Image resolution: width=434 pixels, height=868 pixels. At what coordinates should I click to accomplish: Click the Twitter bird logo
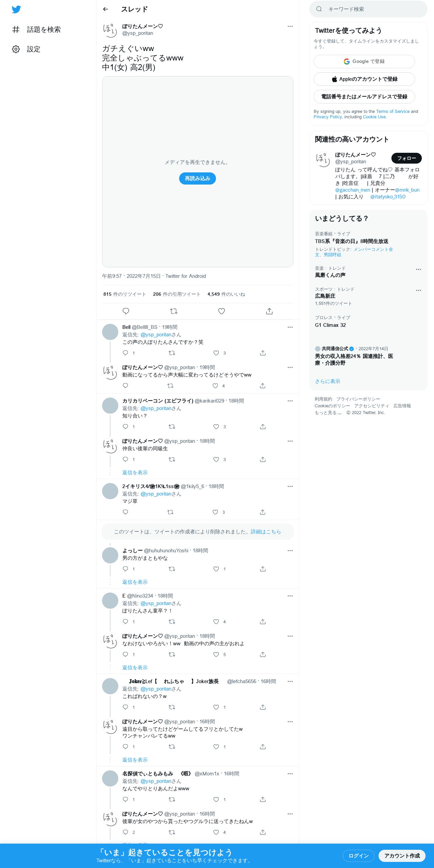coord(16,9)
